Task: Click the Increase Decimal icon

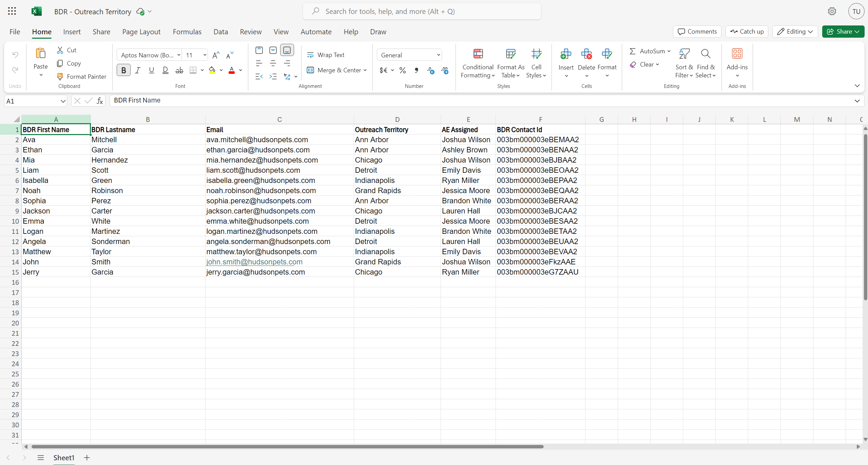Action: [x=431, y=70]
